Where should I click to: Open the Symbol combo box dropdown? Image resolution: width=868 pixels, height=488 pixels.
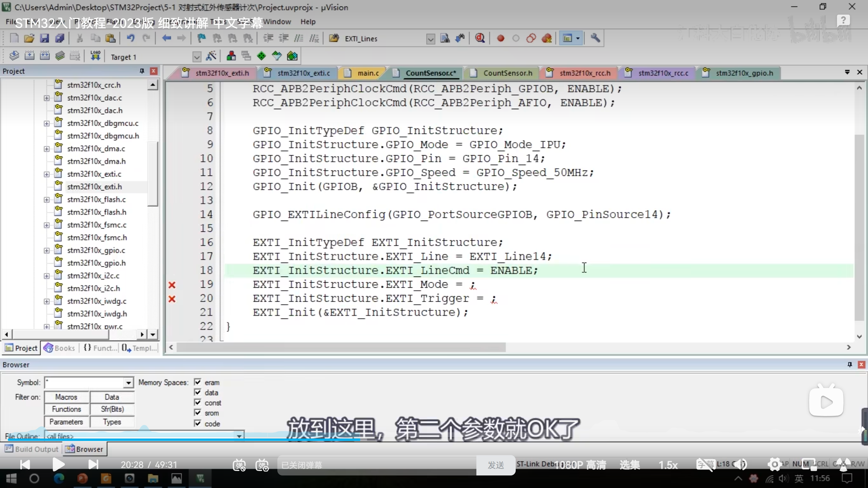tap(128, 383)
